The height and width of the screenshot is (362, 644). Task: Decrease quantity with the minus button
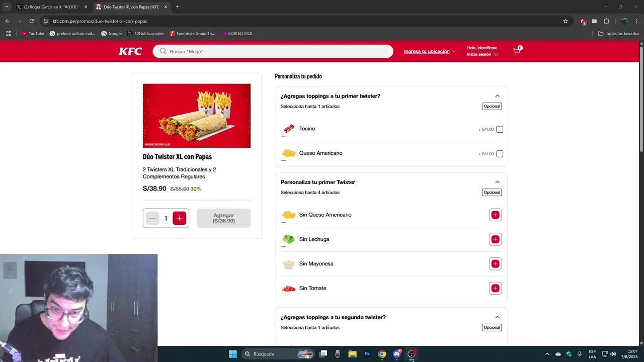pyautogui.click(x=152, y=218)
